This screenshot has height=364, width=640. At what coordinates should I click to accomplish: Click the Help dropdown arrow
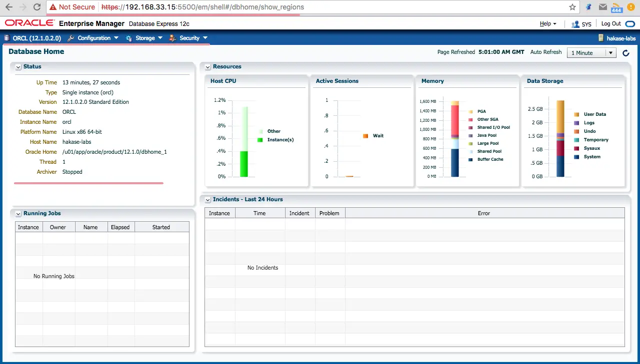pos(554,24)
